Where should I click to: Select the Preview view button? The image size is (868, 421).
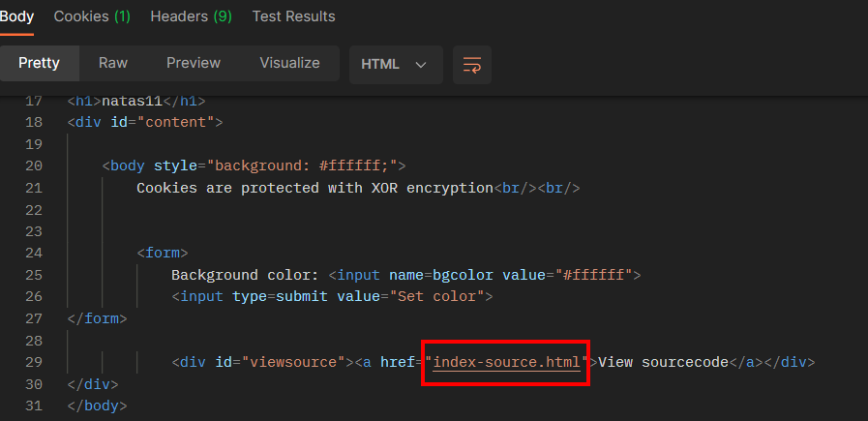[194, 63]
